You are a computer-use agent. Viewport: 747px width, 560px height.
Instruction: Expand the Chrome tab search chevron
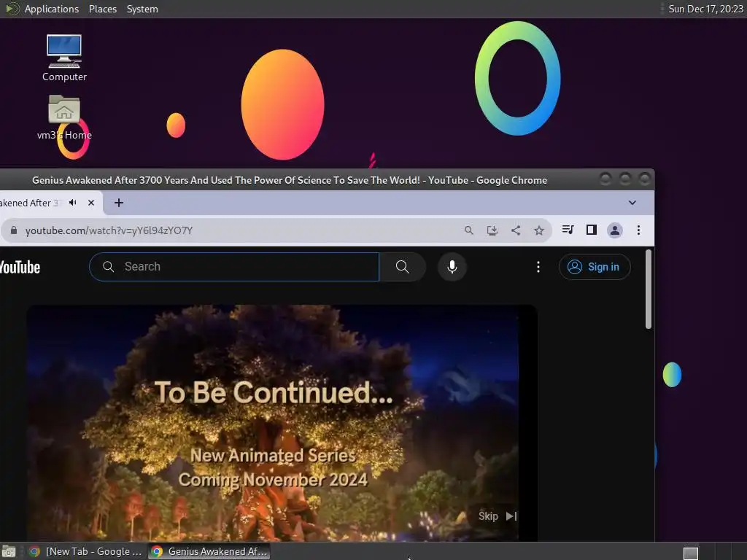click(x=632, y=203)
